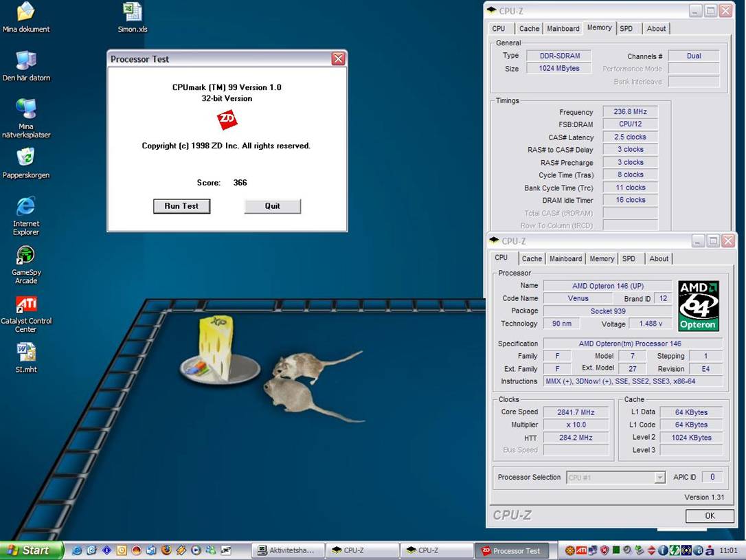Click the DRAM Idle Timer value 16 clocks
The width and height of the screenshot is (746, 560).
pyautogui.click(x=630, y=201)
